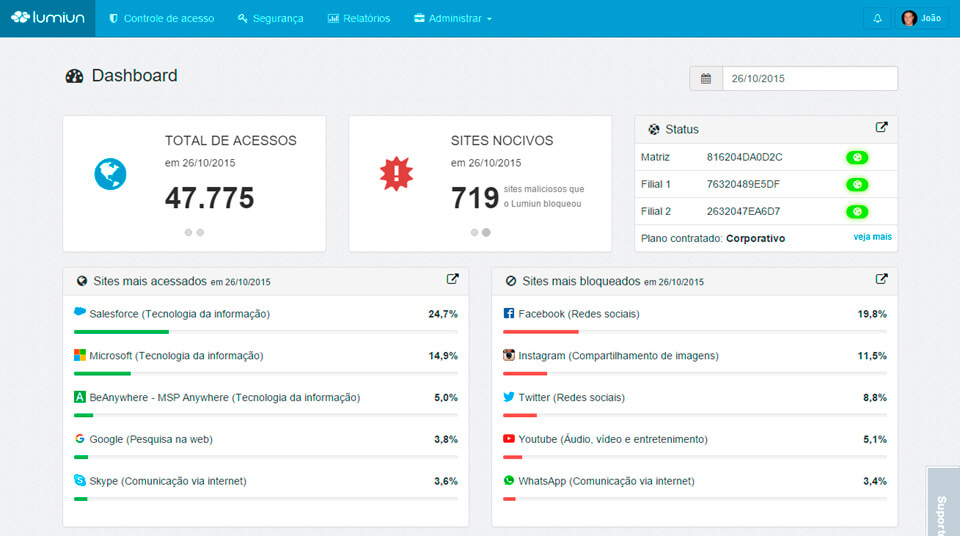Click the Youtube logo icon
The height and width of the screenshot is (536, 960).
tap(509, 439)
